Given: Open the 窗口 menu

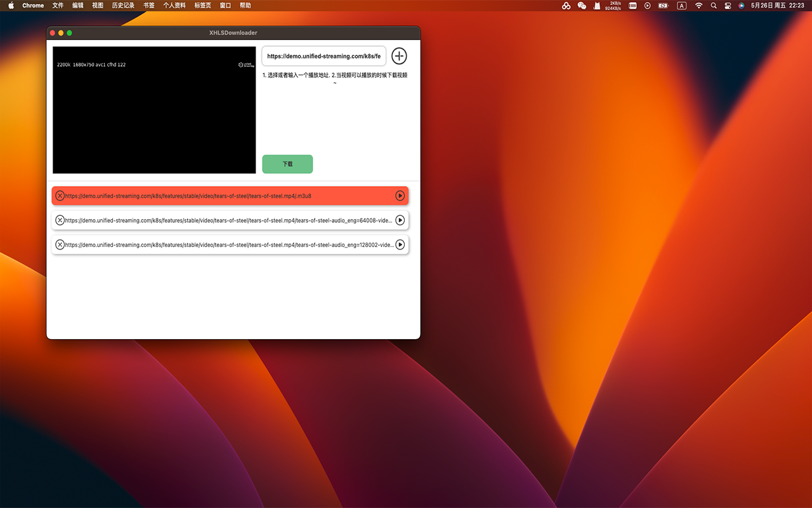Looking at the screenshot, I should tap(225, 5).
